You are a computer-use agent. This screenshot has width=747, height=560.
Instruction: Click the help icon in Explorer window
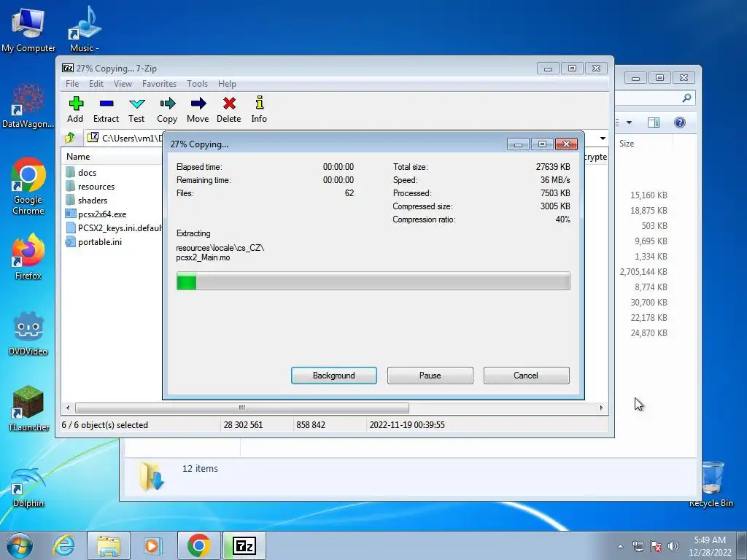point(680,122)
